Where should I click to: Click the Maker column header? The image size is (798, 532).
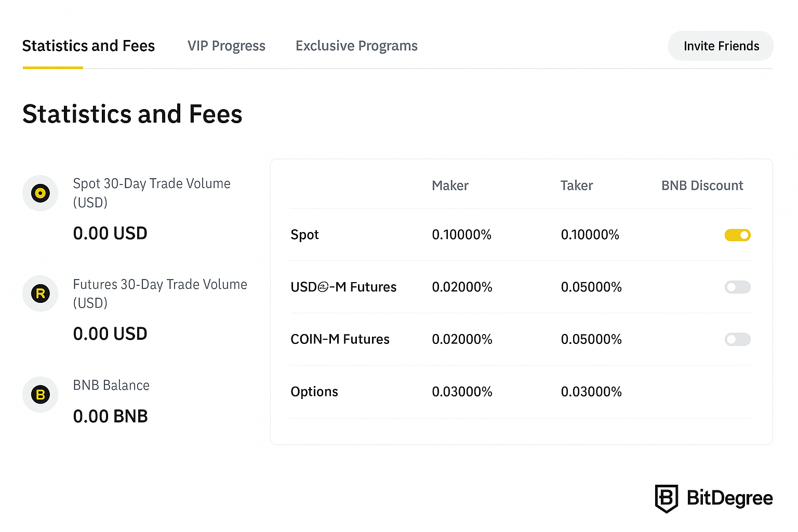(450, 185)
